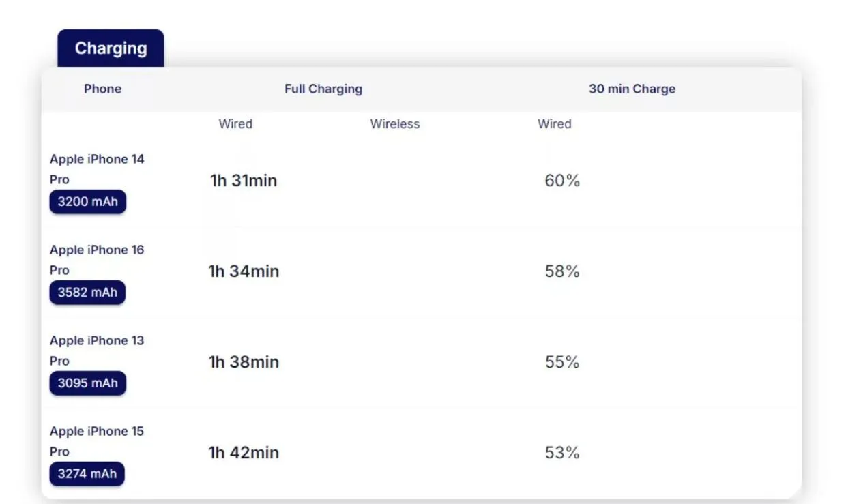The height and width of the screenshot is (504, 846).
Task: Open the Apple iPhone 13 Pro link
Action: click(x=96, y=350)
